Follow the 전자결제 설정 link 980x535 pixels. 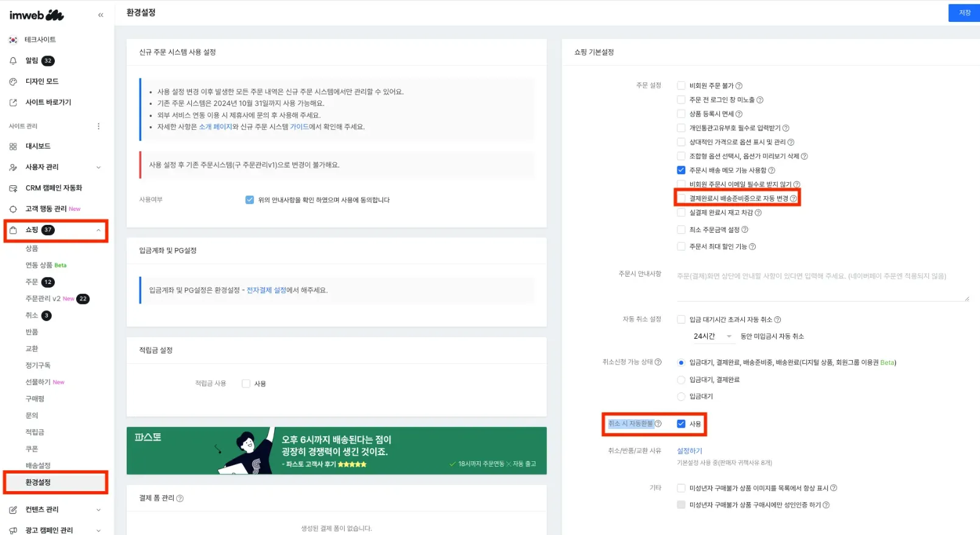point(266,291)
